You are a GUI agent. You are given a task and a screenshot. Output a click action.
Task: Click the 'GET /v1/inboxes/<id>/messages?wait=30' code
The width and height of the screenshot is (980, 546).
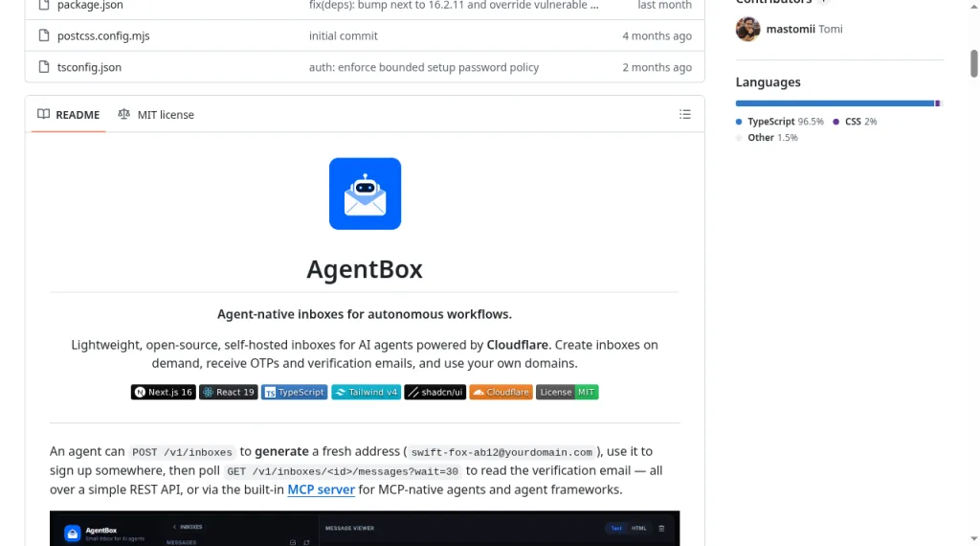[x=343, y=471]
